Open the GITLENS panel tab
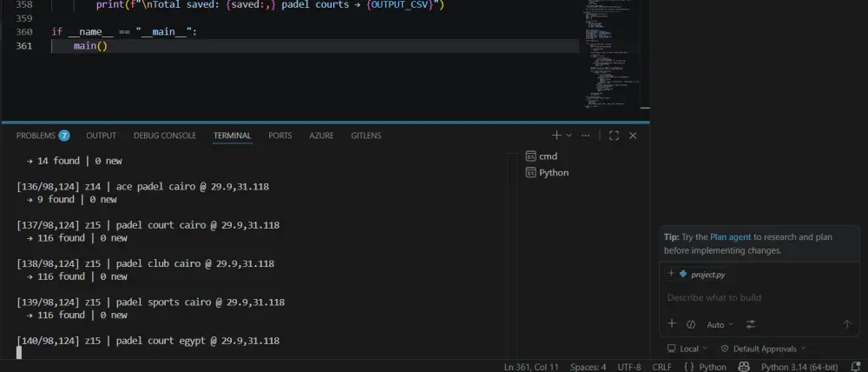Screen dimensions: 868x372 point(366,136)
